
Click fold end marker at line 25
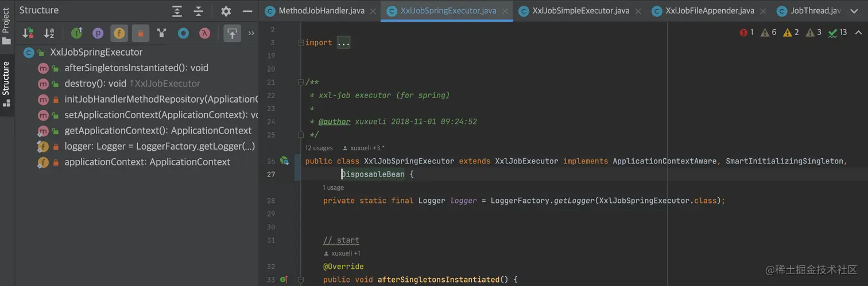pos(300,135)
